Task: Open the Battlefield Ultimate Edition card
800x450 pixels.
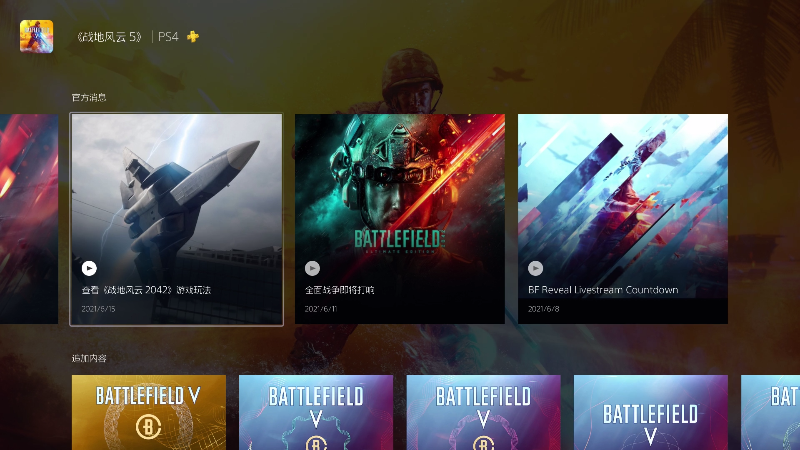Action: pos(400,219)
